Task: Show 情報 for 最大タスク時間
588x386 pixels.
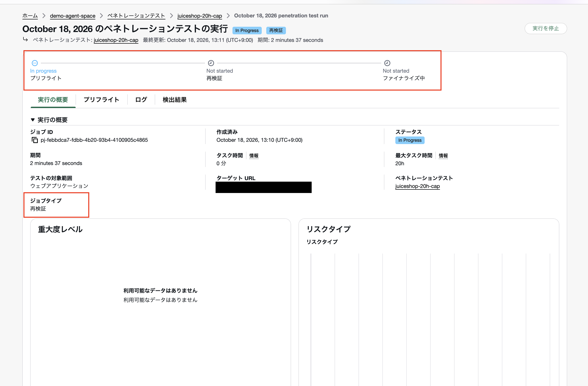Action: click(443, 156)
